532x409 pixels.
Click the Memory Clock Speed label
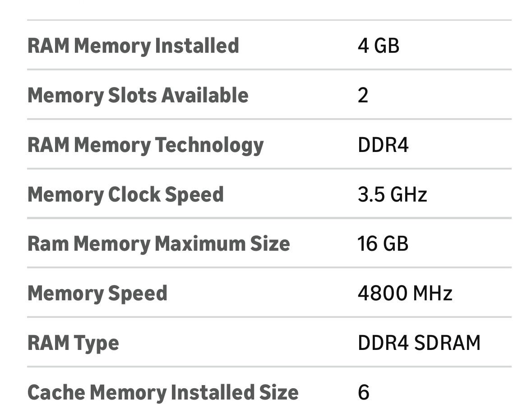tap(125, 195)
